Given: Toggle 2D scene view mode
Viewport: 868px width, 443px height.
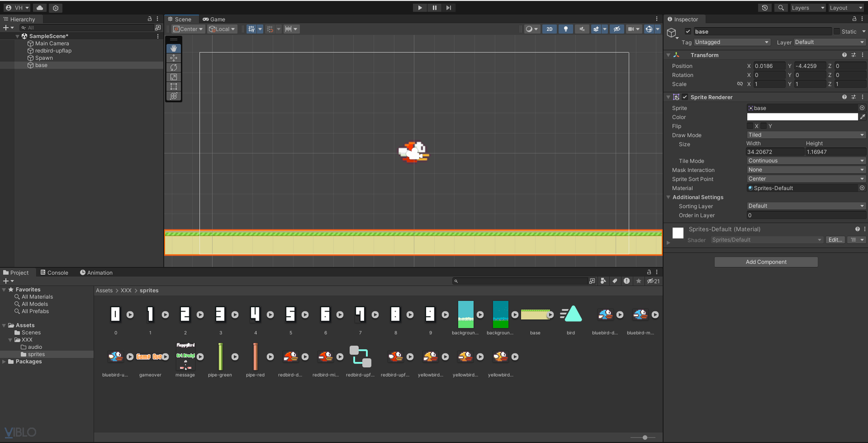Looking at the screenshot, I should point(549,29).
